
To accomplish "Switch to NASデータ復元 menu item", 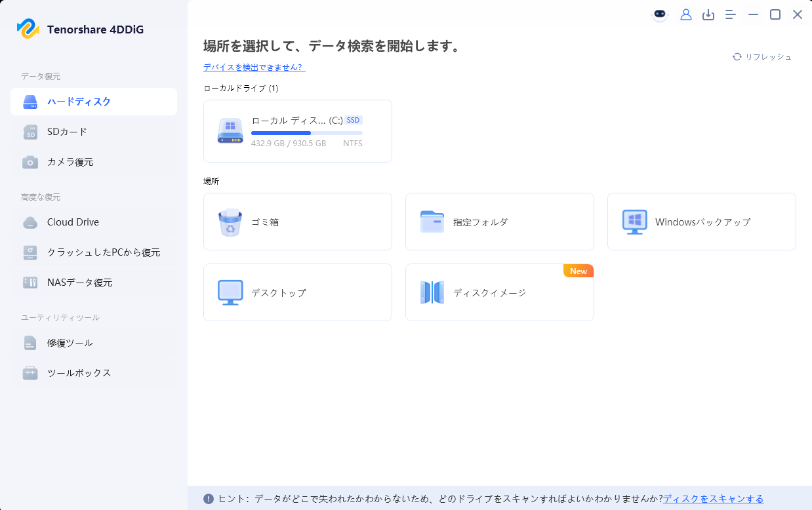I will [94, 283].
